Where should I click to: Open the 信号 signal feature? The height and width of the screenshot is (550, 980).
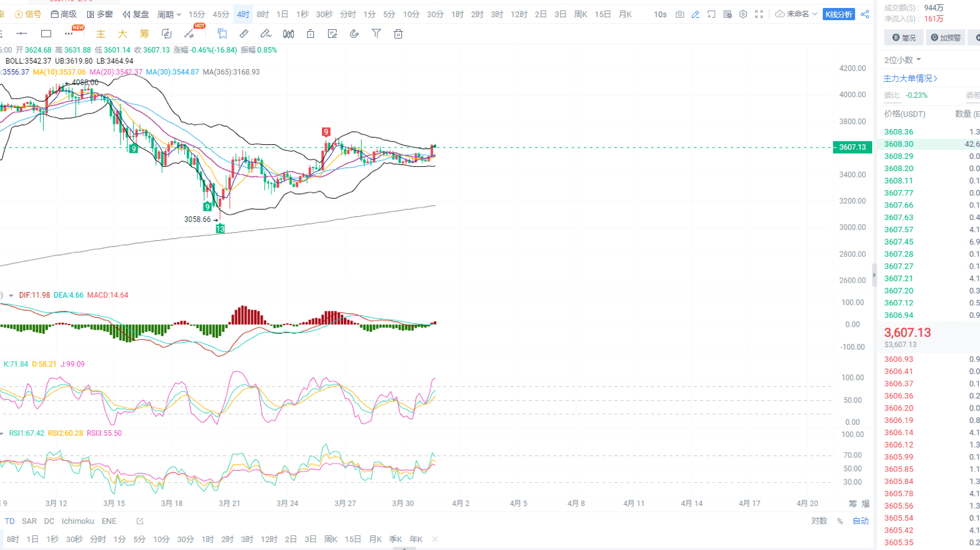point(28,14)
